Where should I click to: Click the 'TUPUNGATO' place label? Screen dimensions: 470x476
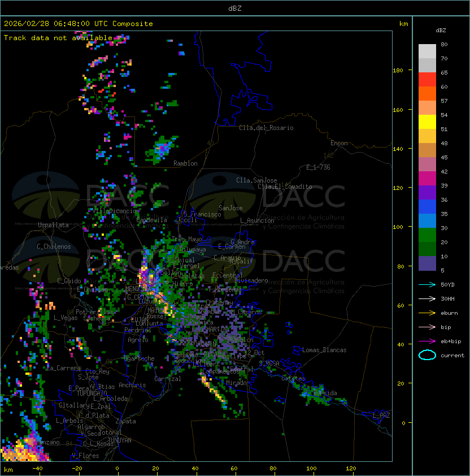coord(92,393)
